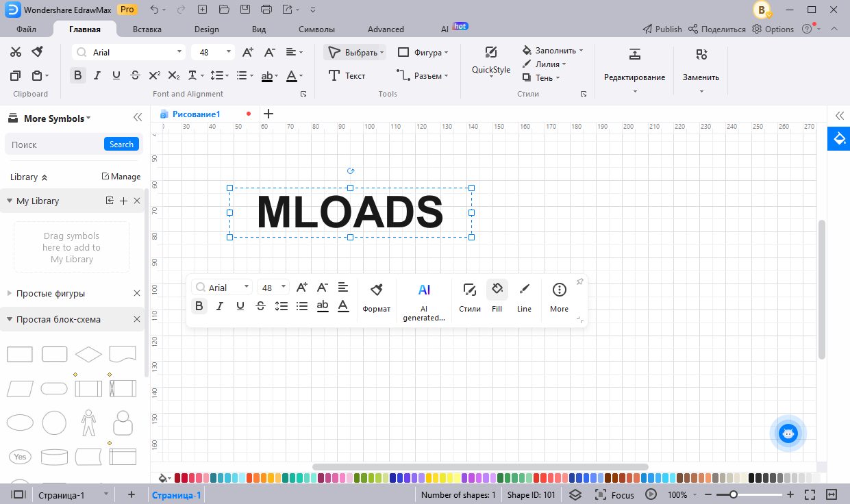
Task: Collapse the Простая блок-схема section
Action: (x=10, y=319)
